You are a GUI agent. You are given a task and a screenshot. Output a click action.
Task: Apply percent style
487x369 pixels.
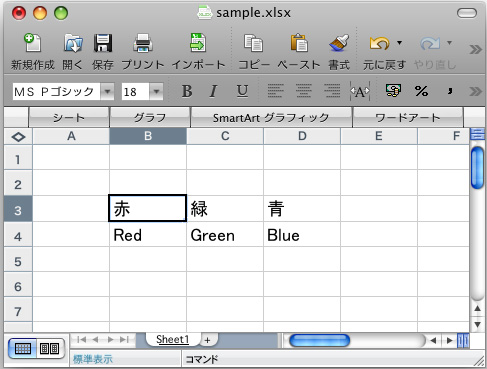pyautogui.click(x=421, y=91)
